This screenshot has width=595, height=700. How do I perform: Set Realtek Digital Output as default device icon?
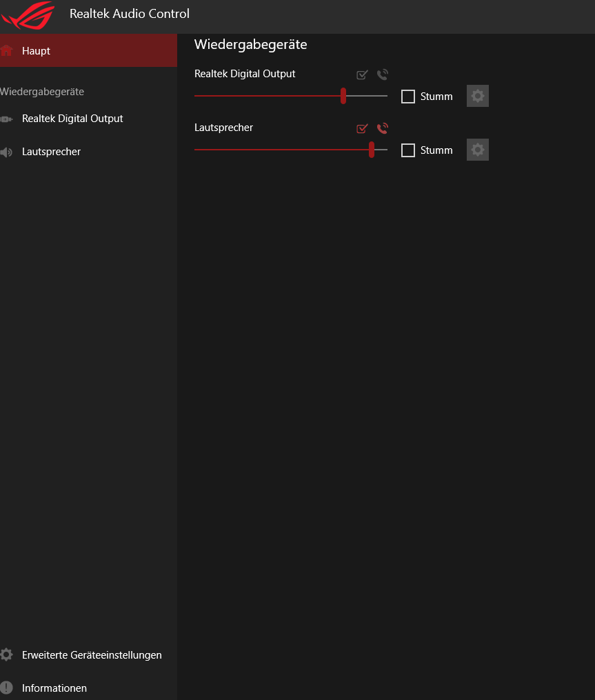(x=362, y=74)
